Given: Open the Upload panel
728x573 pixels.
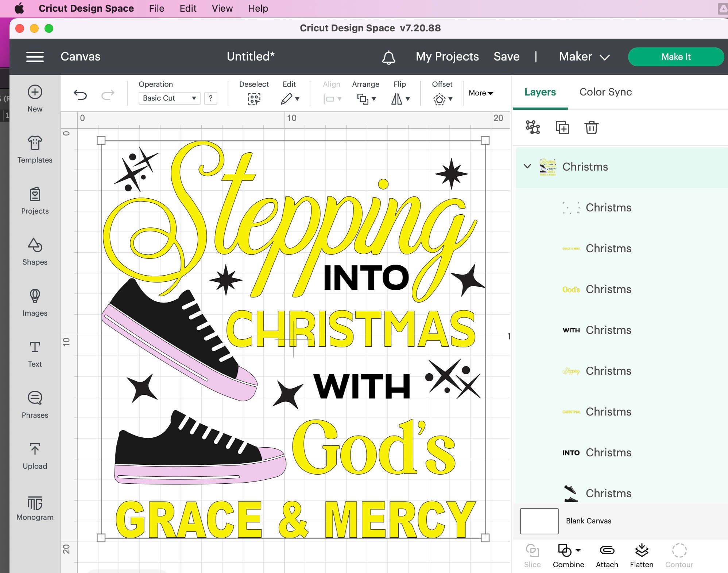Looking at the screenshot, I should [x=35, y=455].
